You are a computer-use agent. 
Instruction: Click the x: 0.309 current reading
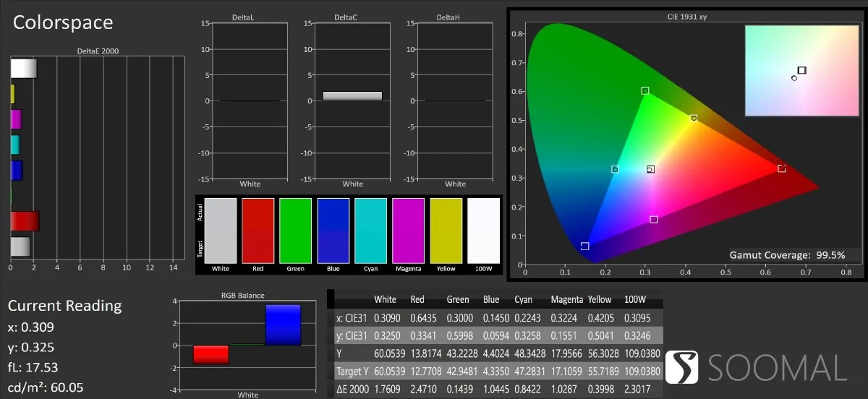click(x=31, y=327)
